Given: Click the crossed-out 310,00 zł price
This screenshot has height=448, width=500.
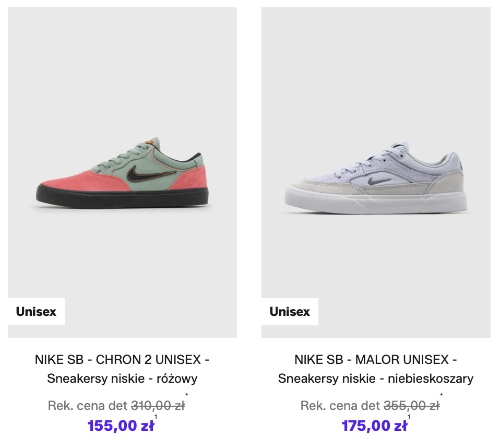Looking at the screenshot, I should coord(158,406).
